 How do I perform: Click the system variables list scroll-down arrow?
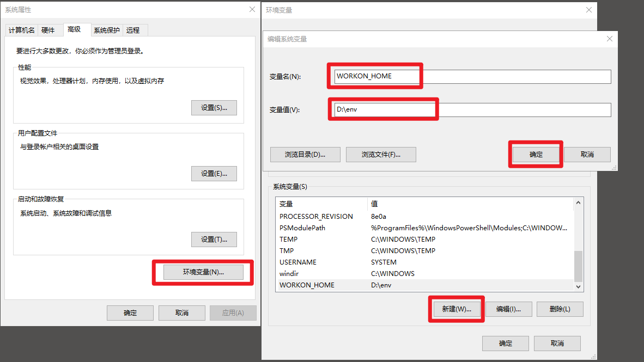(x=578, y=287)
